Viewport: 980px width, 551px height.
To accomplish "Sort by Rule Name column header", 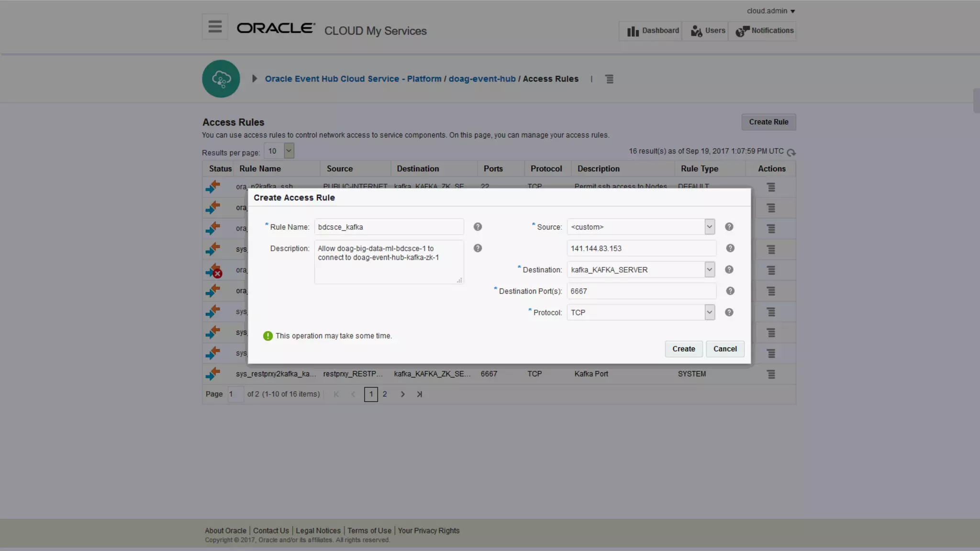I will point(260,169).
